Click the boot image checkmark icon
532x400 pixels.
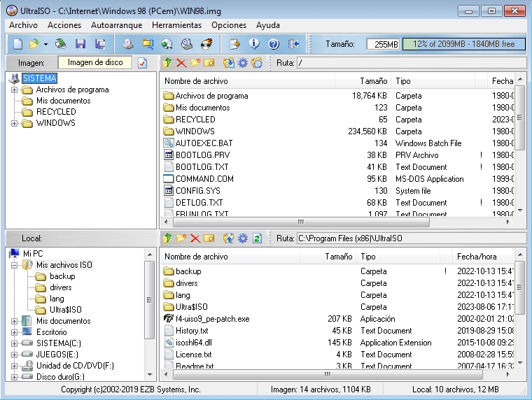pos(143,63)
